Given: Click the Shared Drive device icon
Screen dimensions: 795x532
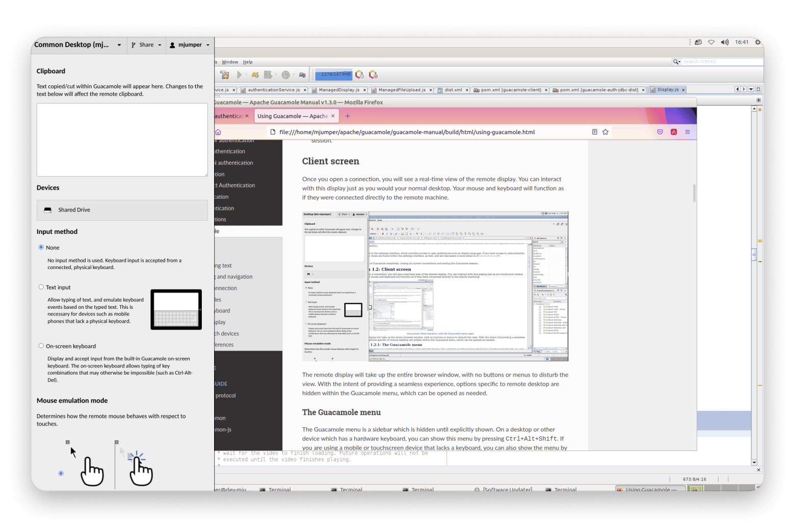Looking at the screenshot, I should click(x=48, y=210).
